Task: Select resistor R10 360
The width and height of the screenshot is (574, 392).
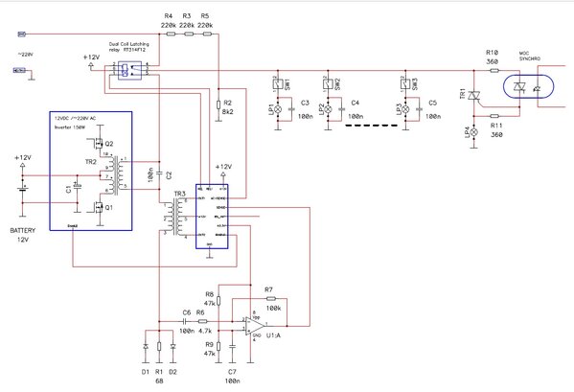Action: click(494, 71)
